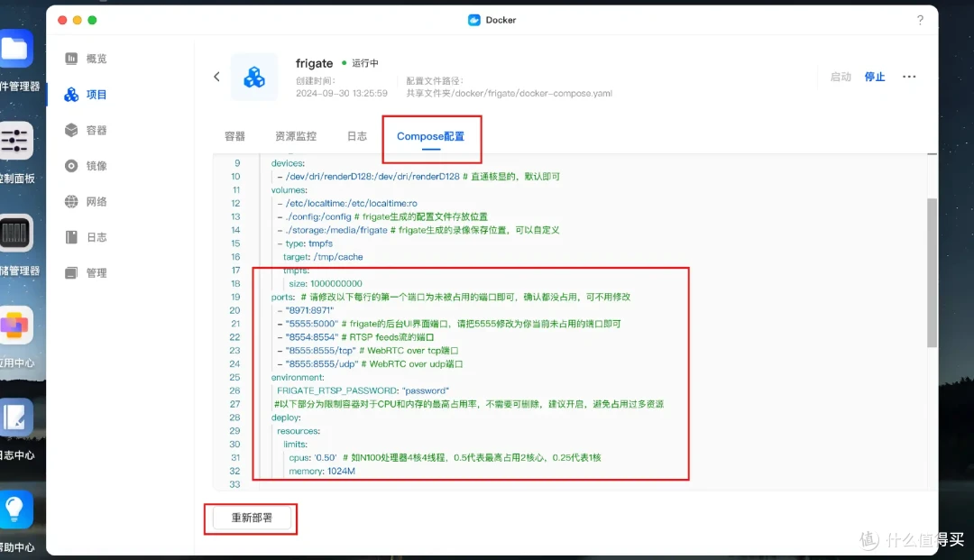Screen dimensions: 974x560
Task: Switch to the 资源监控 tab
Action: pos(296,136)
